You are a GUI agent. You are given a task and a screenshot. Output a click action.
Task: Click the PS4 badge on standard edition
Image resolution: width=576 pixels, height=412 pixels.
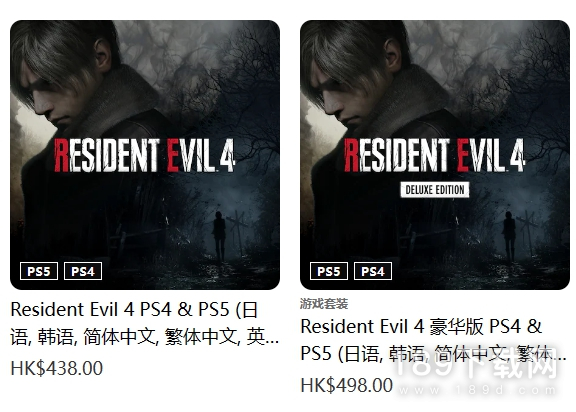coord(83,271)
